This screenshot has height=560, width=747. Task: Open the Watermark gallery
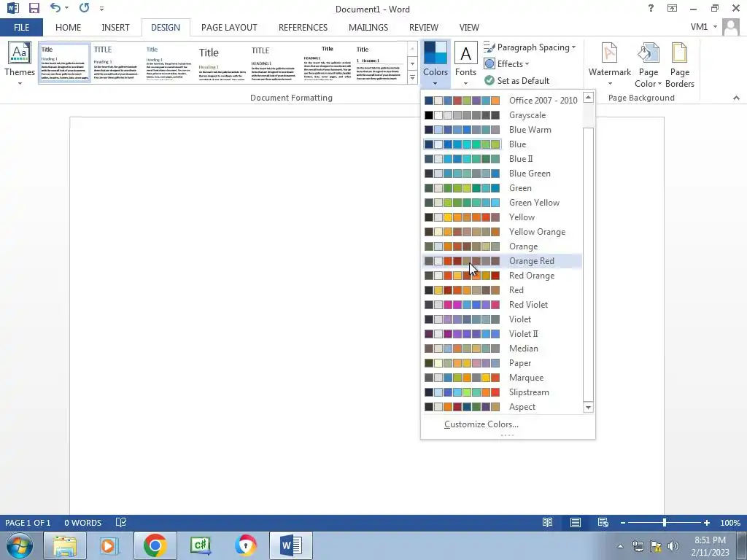pyautogui.click(x=609, y=64)
